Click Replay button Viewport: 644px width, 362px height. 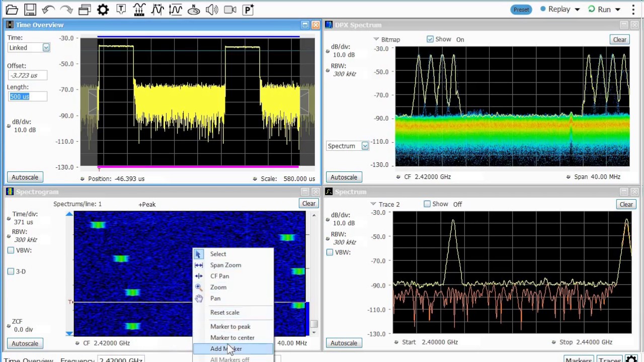pos(555,10)
